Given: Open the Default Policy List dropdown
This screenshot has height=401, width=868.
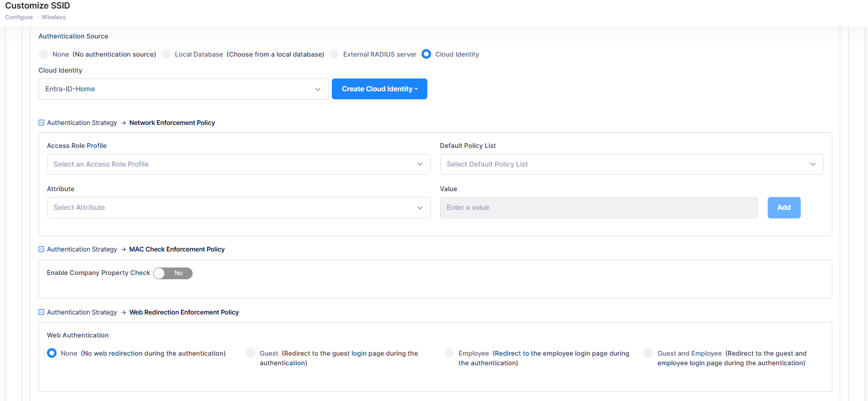Looking at the screenshot, I should (x=631, y=164).
